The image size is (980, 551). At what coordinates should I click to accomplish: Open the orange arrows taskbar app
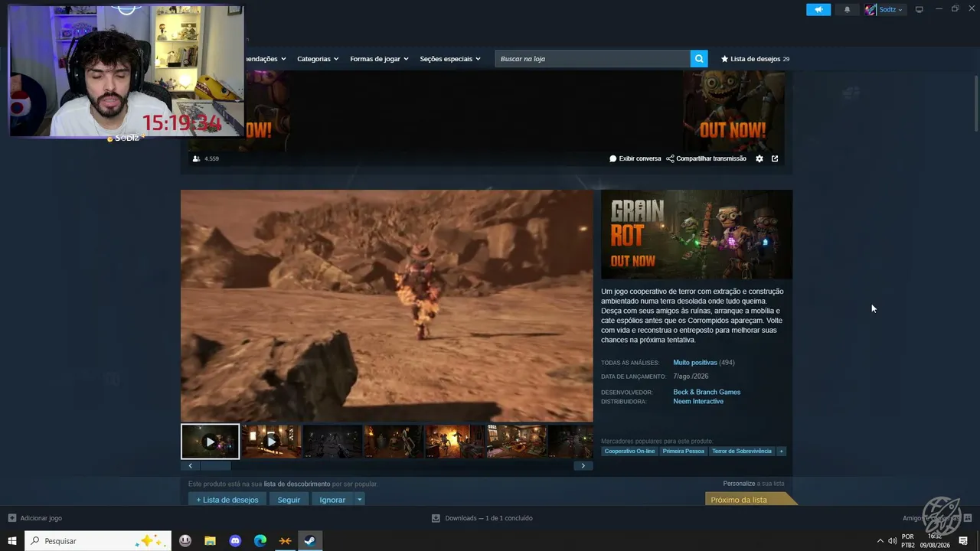[285, 541]
